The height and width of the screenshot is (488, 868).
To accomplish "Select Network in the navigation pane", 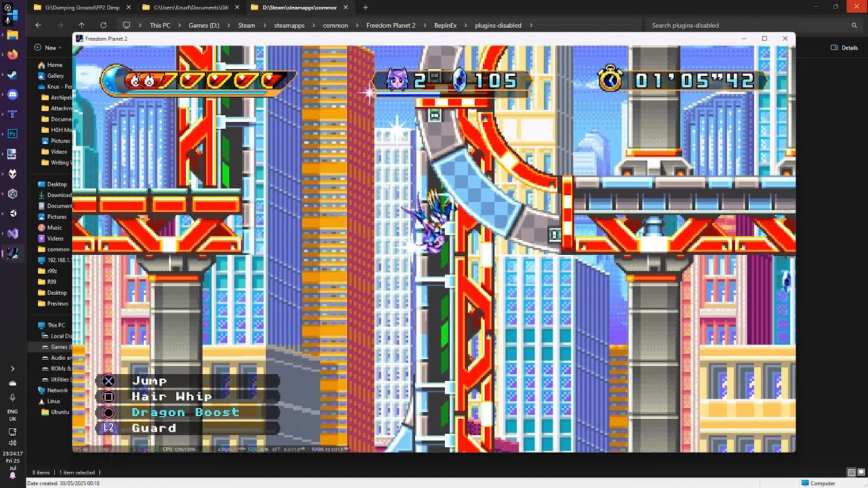I will pos(53,390).
